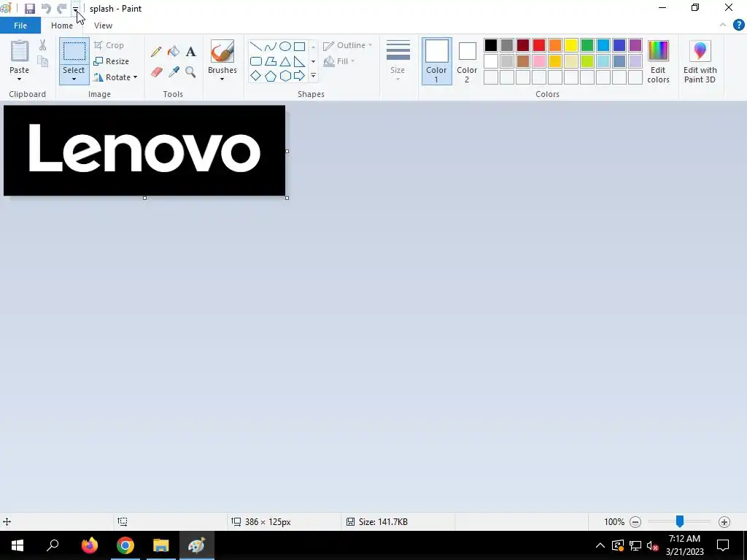Open the shape Fill dropdown

click(339, 61)
